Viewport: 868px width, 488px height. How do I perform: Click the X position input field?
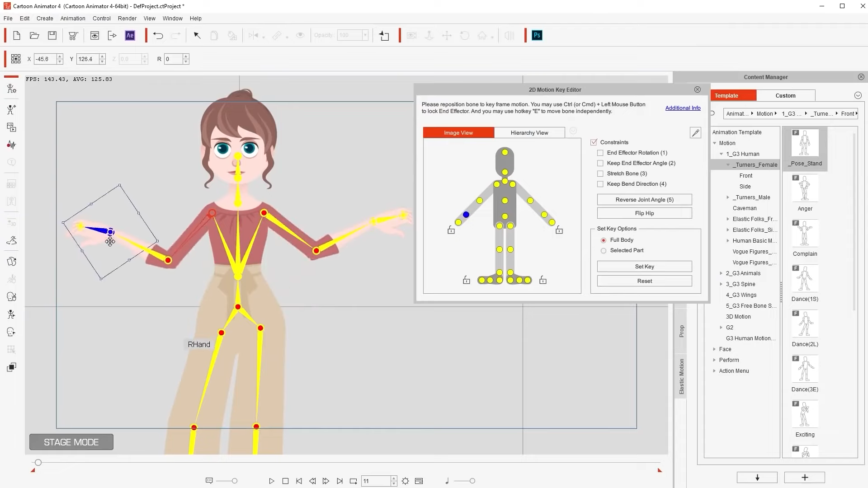[46, 59]
